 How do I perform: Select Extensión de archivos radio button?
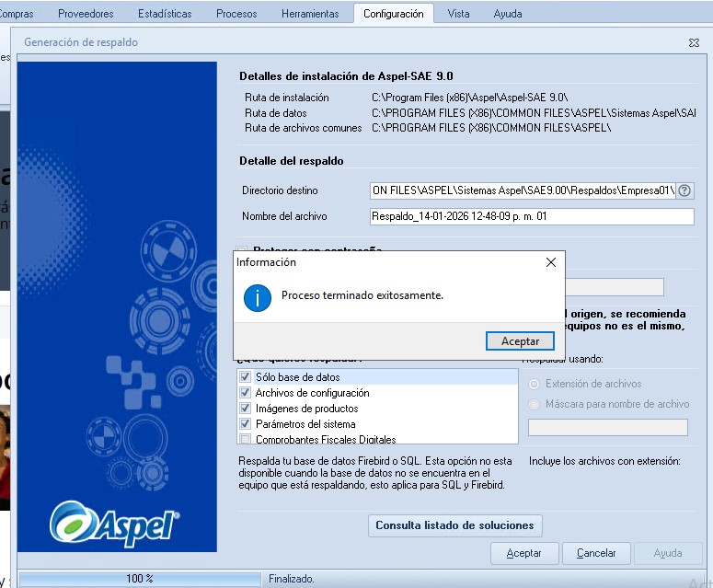[535, 385]
